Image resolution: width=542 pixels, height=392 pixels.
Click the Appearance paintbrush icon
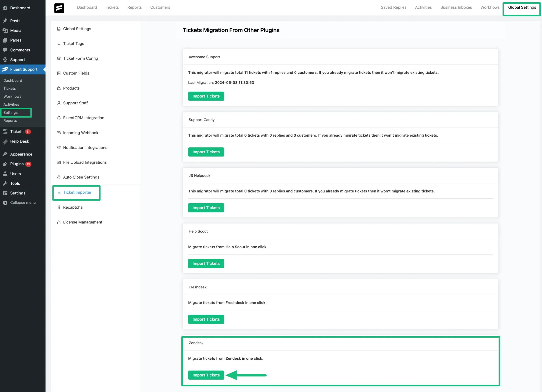click(5, 154)
